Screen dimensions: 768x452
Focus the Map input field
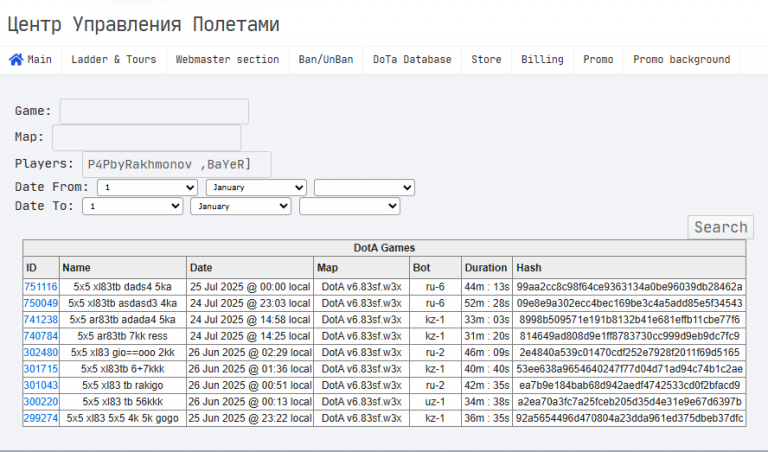pos(146,138)
